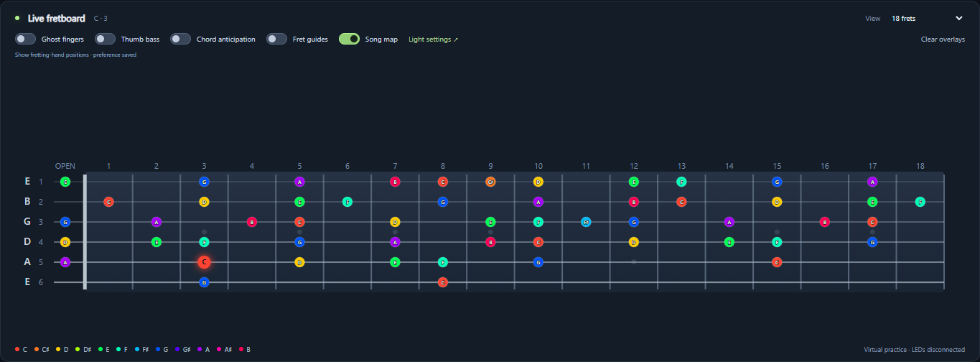This screenshot has height=362, width=980.
Task: Select the C marker on B string fret 1
Action: [x=108, y=202]
